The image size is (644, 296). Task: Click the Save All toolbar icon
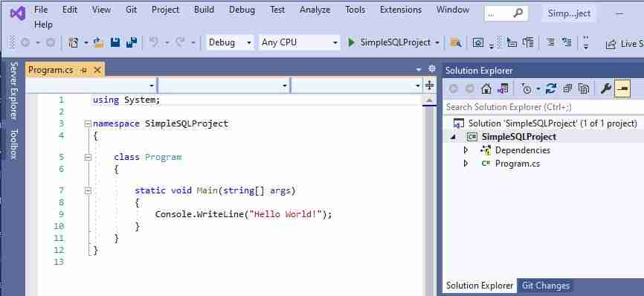coord(132,42)
